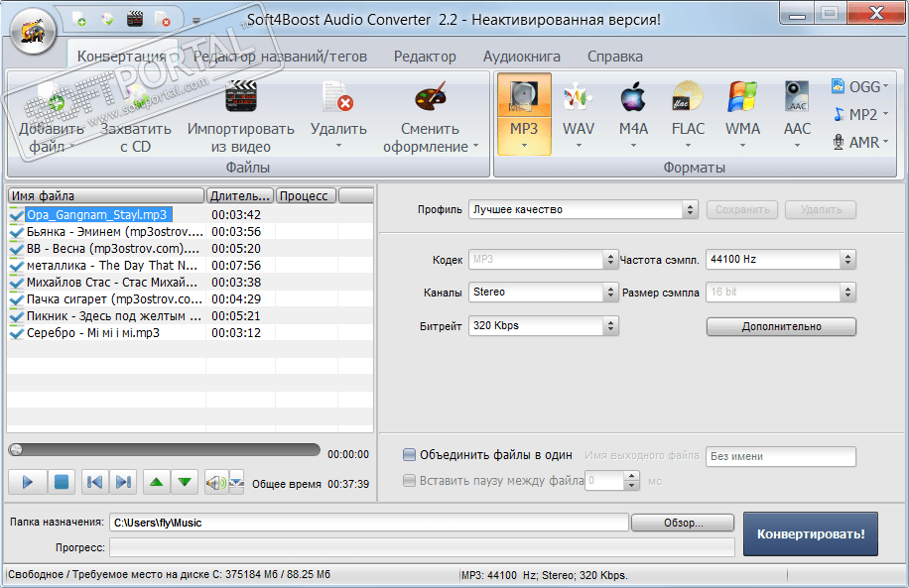Click Добавить файл ribbon icon
Viewport: 909px width, 588px height.
click(x=51, y=98)
